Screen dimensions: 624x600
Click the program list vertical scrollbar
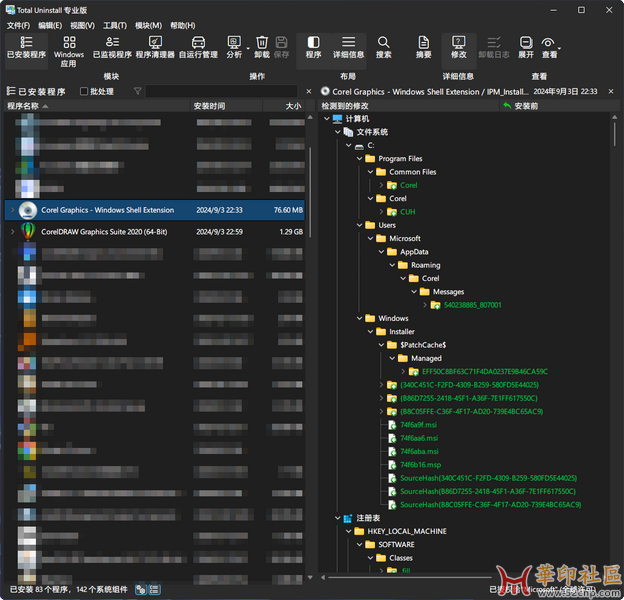coord(310,193)
